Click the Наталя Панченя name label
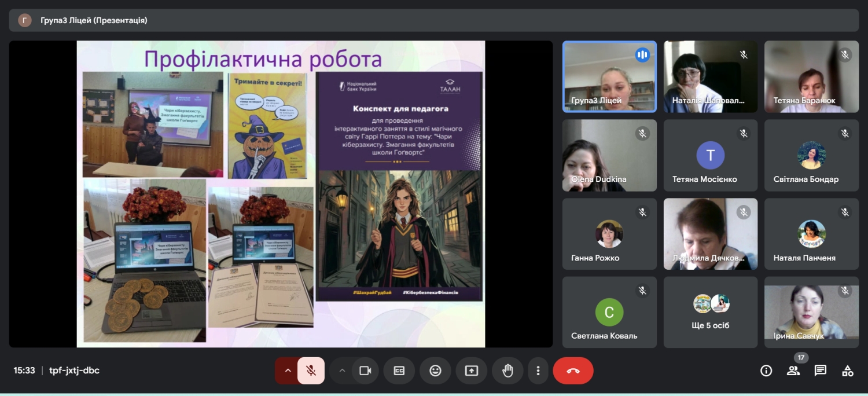The height and width of the screenshot is (396, 868). pyautogui.click(x=804, y=258)
